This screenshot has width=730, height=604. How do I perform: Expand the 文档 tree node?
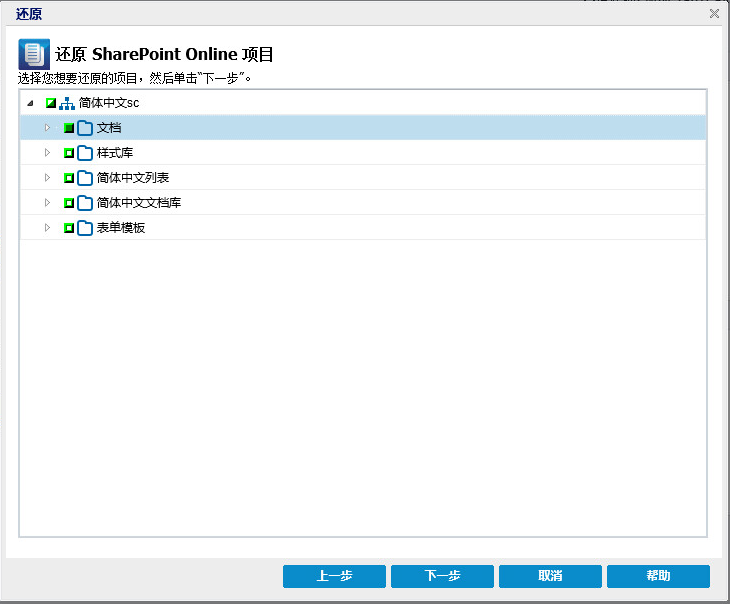coord(47,128)
